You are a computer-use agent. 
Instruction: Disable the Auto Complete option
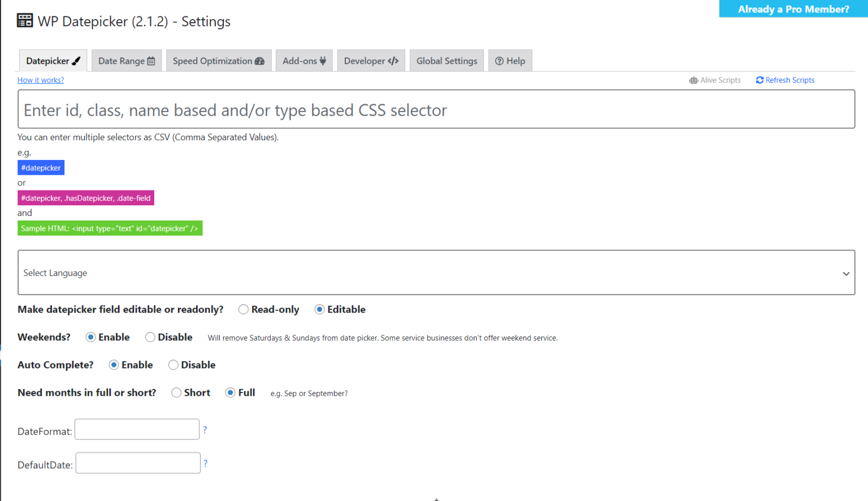173,365
